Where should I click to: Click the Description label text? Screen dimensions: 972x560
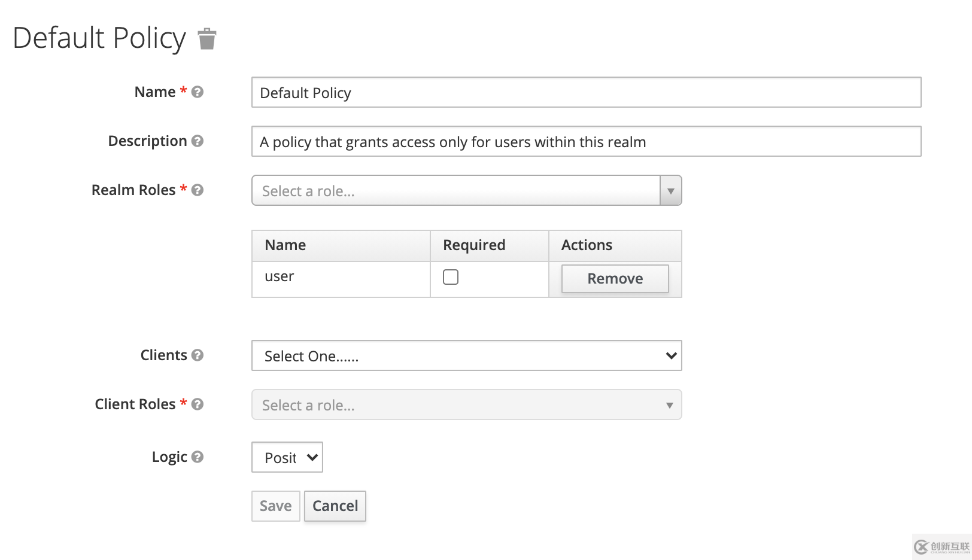click(148, 142)
